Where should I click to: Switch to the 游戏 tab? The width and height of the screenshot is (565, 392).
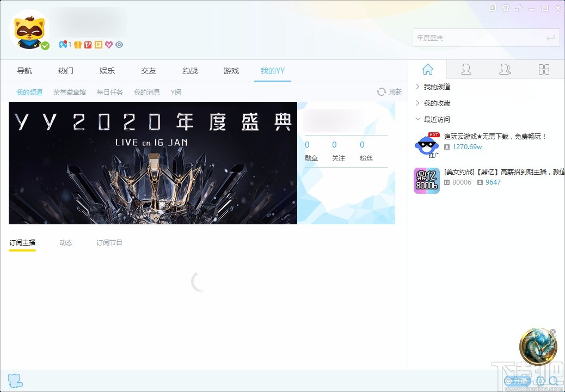[x=231, y=71]
